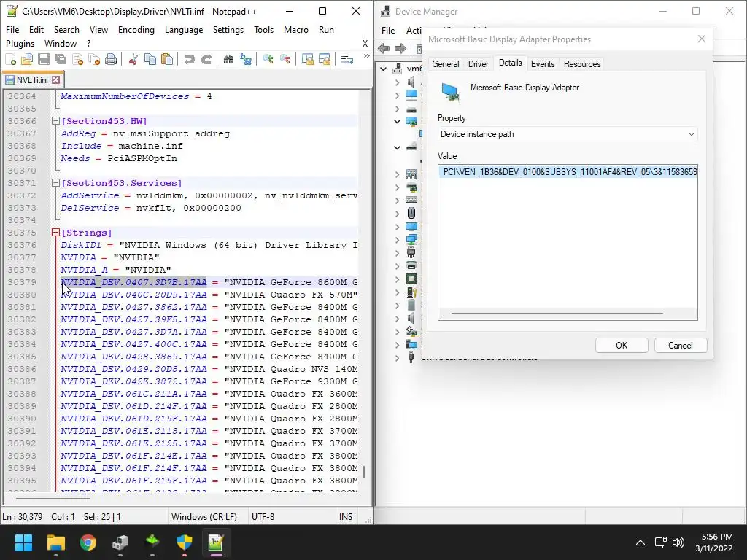747x560 pixels.
Task: Click the Back arrow in Device Manager toolbar
Action: tap(384, 48)
